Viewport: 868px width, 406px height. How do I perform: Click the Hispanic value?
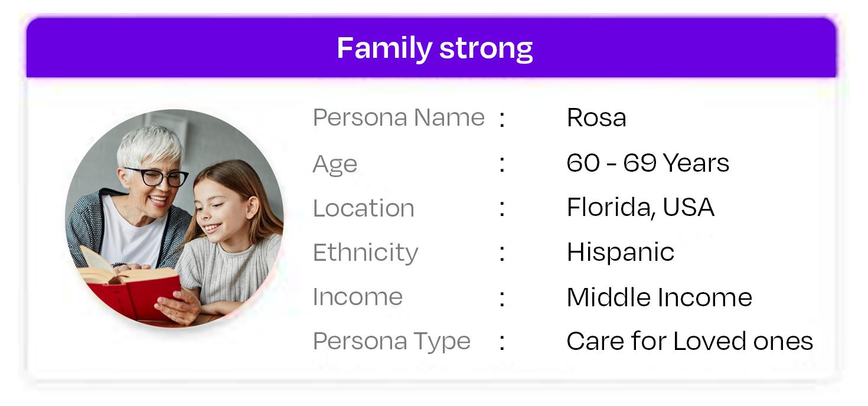pyautogui.click(x=620, y=253)
